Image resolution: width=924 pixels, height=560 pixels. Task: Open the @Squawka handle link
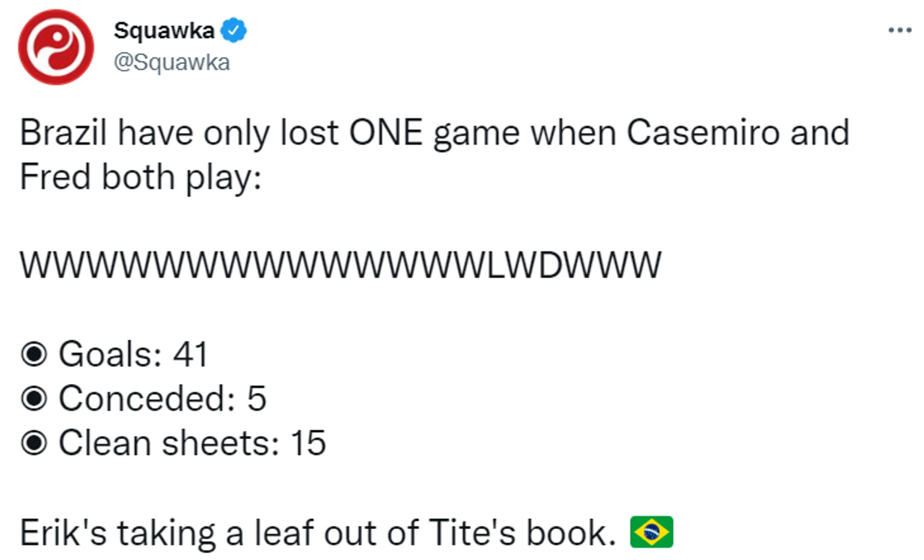click(172, 62)
